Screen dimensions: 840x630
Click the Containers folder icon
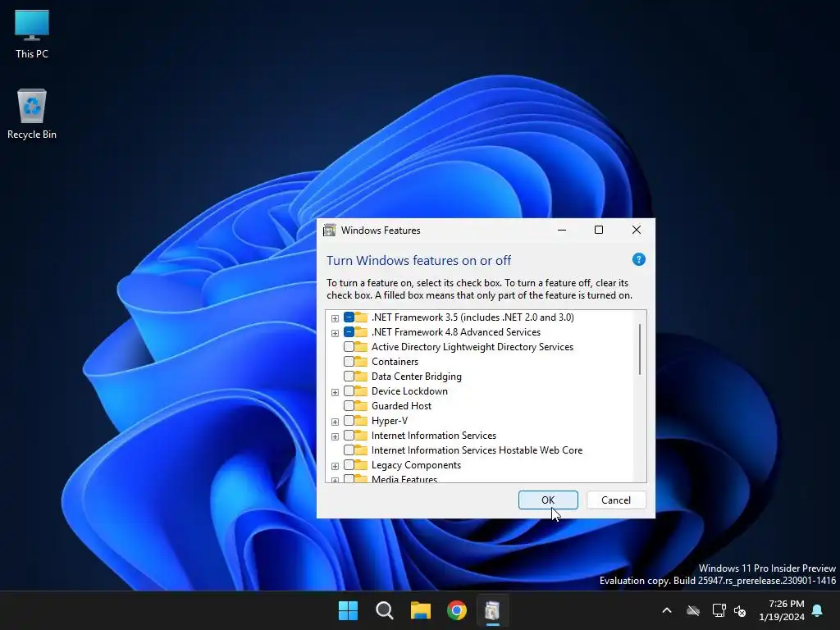[361, 362]
